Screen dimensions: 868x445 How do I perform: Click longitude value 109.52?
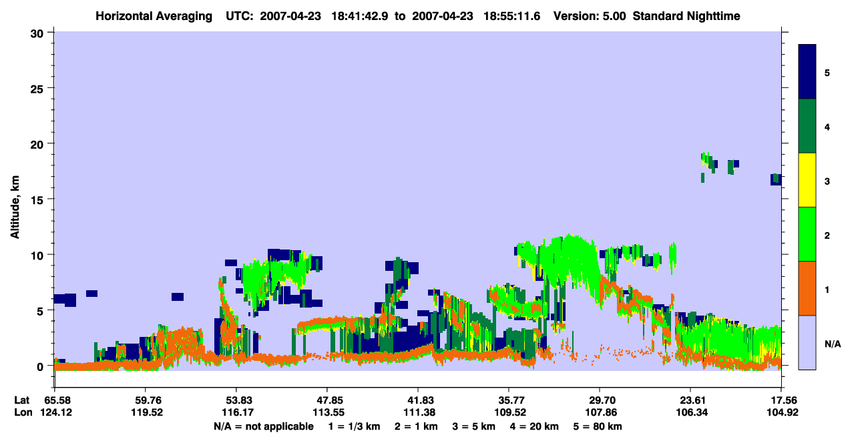pyautogui.click(x=509, y=412)
